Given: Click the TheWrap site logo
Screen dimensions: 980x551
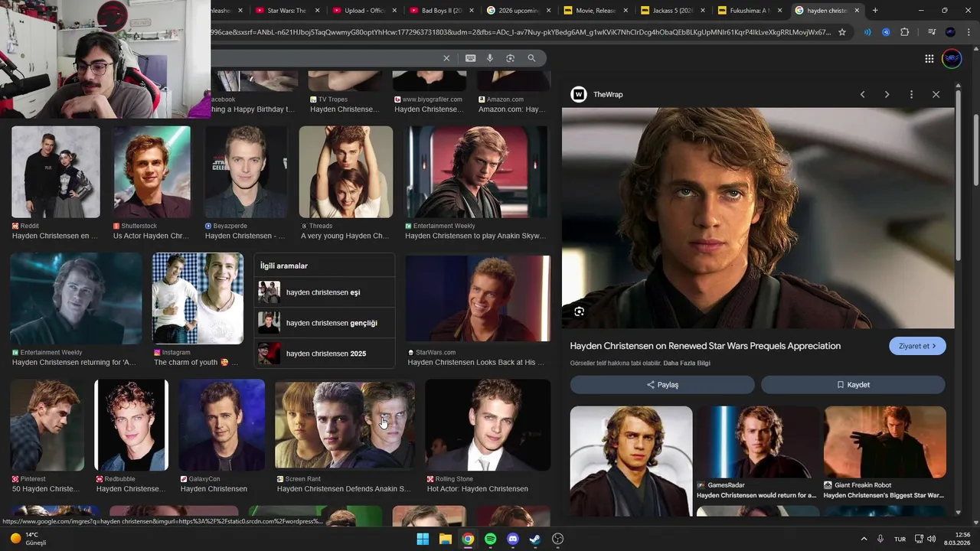Looking at the screenshot, I should (x=579, y=94).
